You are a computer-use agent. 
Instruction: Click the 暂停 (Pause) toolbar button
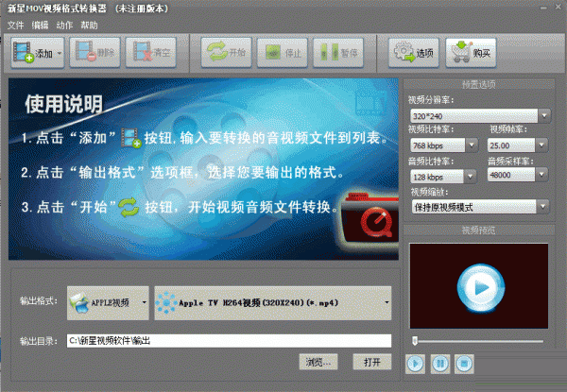(x=338, y=53)
